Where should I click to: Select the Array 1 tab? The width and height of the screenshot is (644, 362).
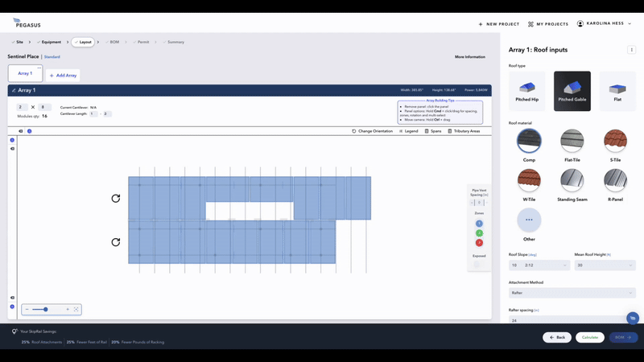click(x=25, y=73)
